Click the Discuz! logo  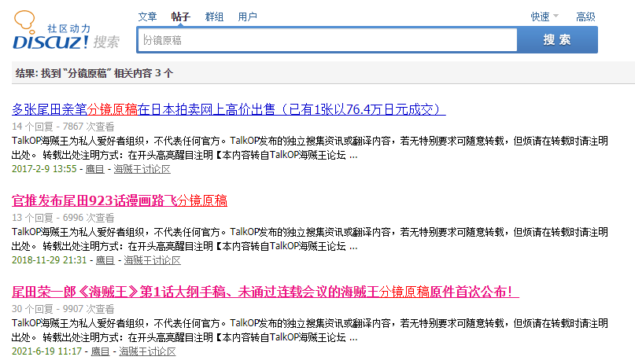tap(66, 31)
